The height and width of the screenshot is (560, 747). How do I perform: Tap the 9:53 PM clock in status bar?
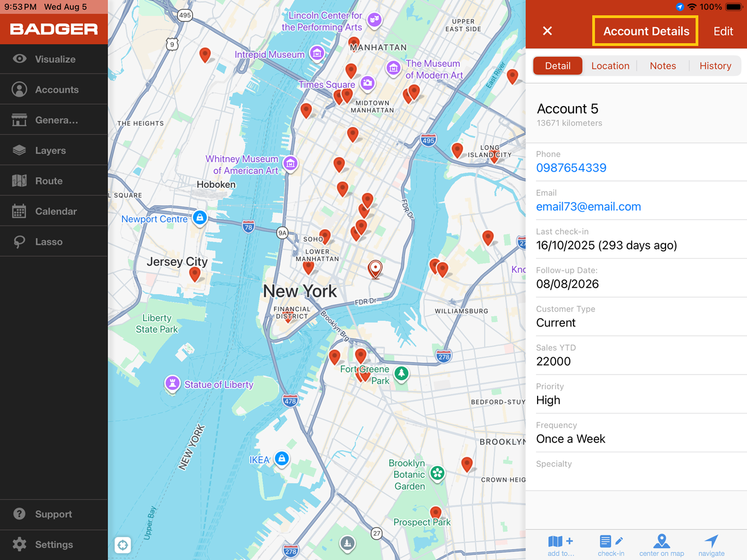[x=20, y=7]
